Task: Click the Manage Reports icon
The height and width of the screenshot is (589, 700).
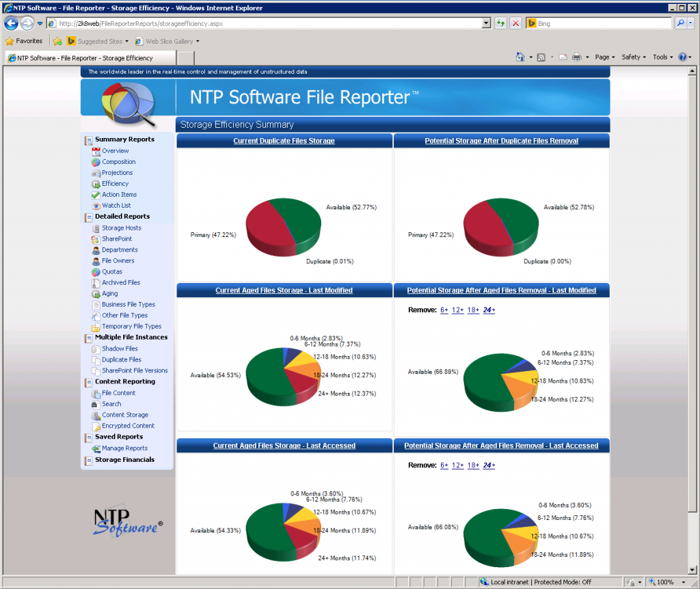Action: [x=96, y=448]
